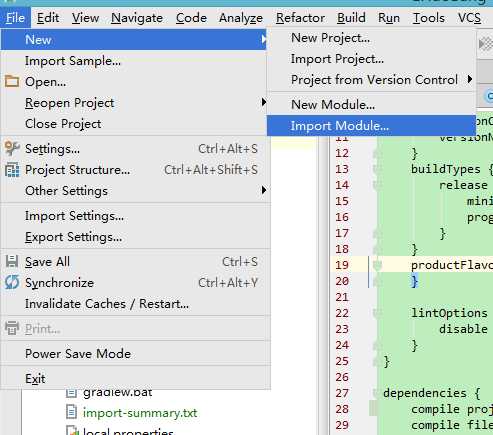Fold the buildTypes block at line 13

click(x=377, y=169)
